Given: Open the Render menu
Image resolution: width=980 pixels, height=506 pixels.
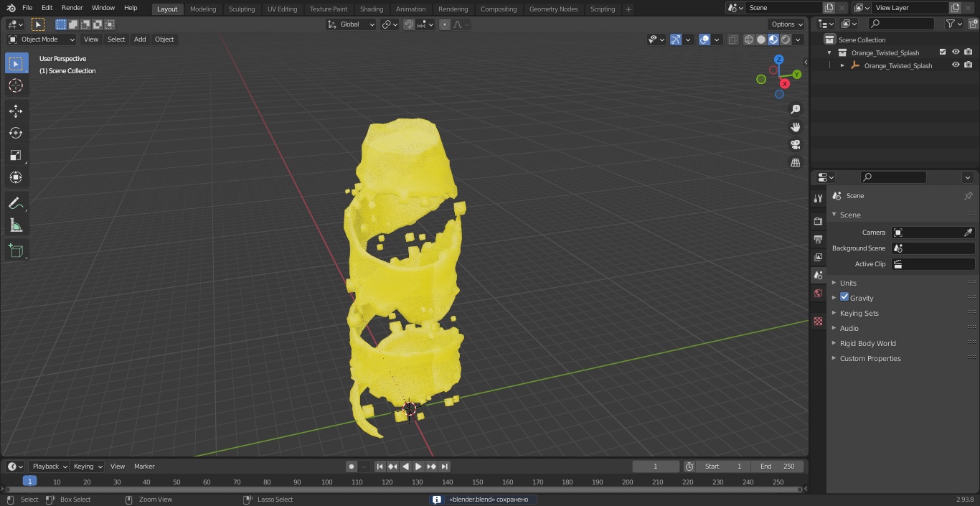Looking at the screenshot, I should (x=72, y=8).
